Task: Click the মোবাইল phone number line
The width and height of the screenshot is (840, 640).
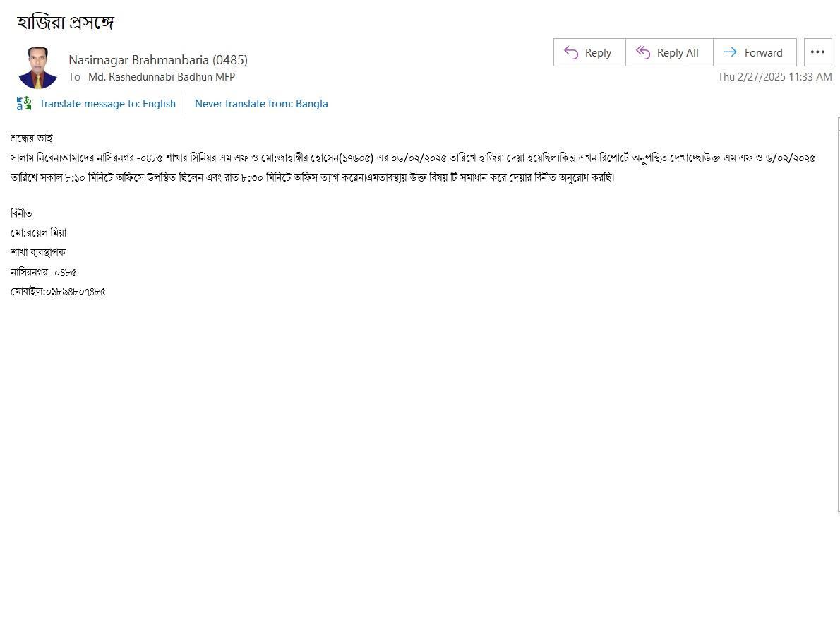Action: click(58, 292)
